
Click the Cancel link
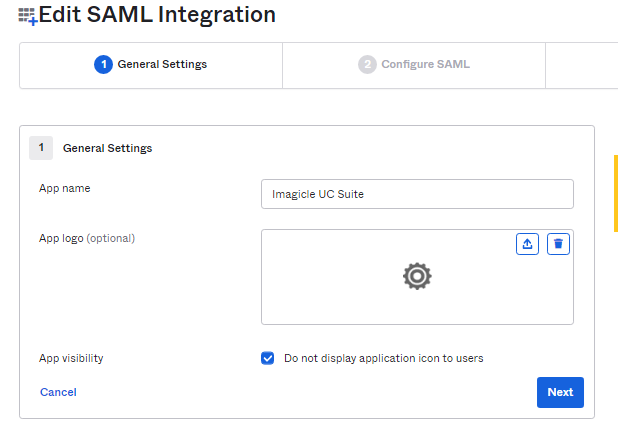coord(58,392)
